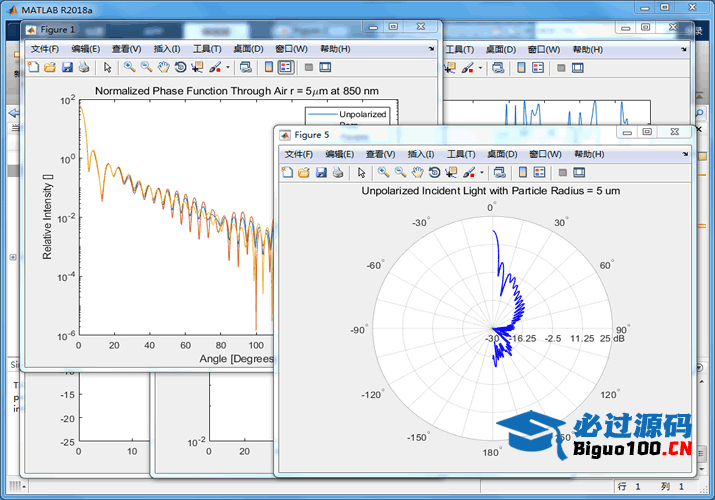
Task: Hide Plot Tools icon in Figure 1
Action: [309, 67]
